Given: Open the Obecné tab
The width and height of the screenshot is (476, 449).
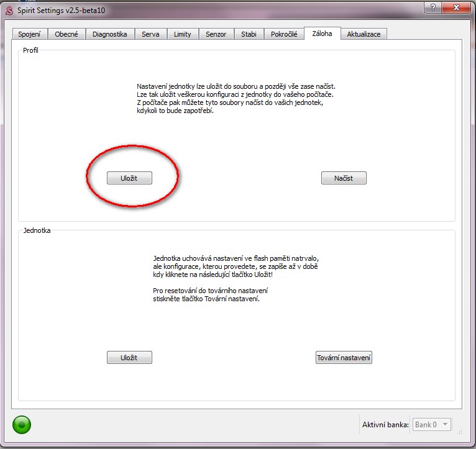Looking at the screenshot, I should (66, 34).
